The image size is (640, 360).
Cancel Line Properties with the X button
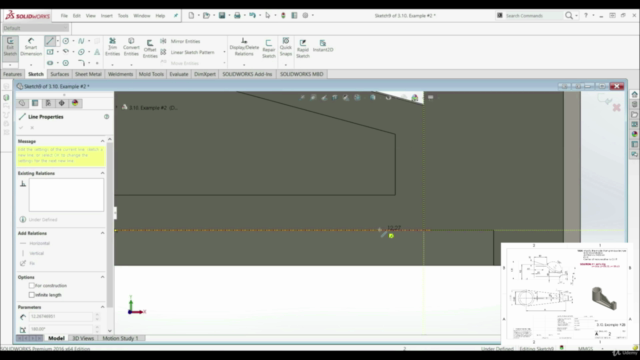coord(32,128)
